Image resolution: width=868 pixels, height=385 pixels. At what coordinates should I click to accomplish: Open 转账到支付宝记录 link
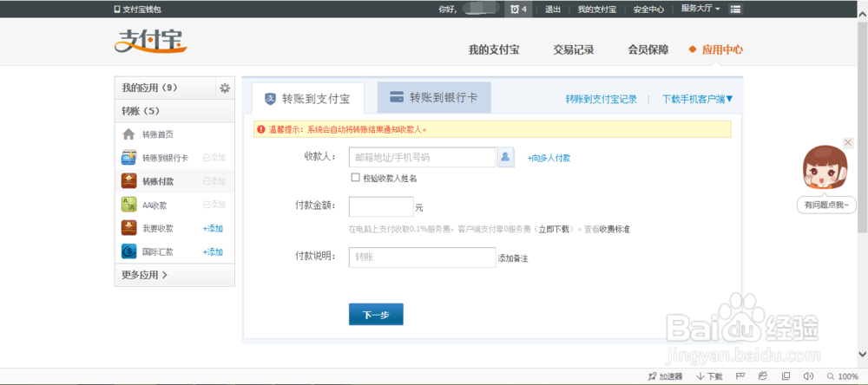point(602,100)
